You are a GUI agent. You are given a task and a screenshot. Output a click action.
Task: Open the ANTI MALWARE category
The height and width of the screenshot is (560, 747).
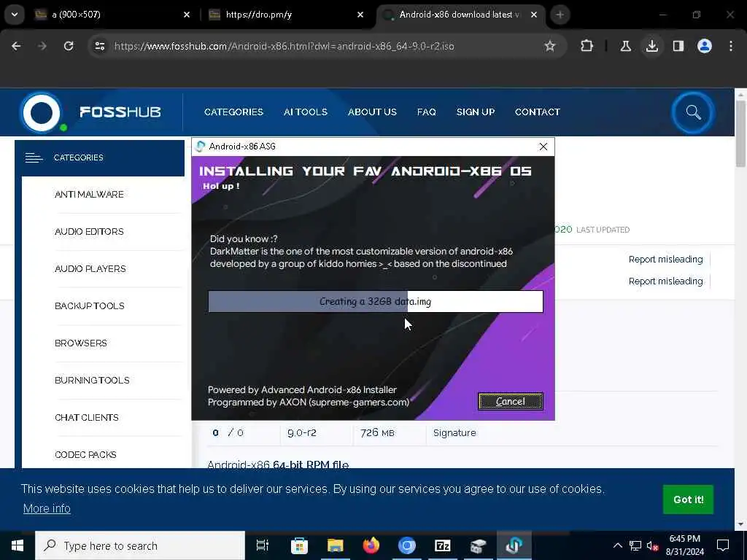[89, 194]
